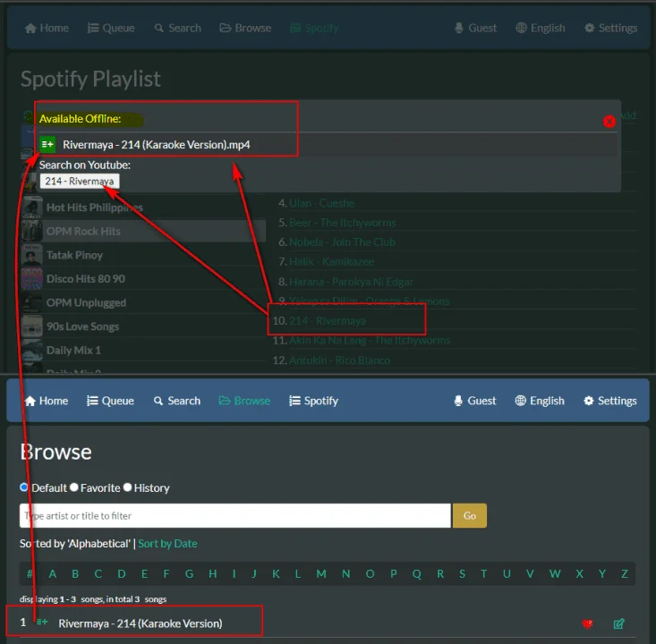Select Daily Mix 1 playlist
656x644 pixels.
click(73, 351)
